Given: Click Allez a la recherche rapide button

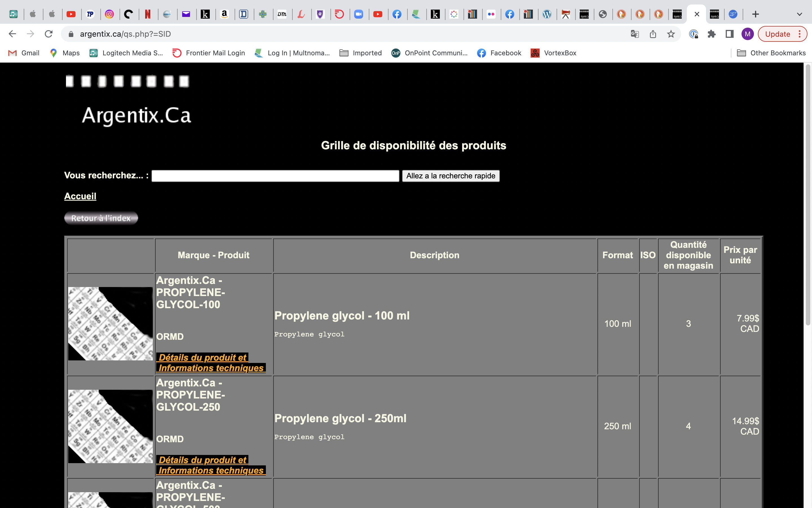Looking at the screenshot, I should click(451, 176).
